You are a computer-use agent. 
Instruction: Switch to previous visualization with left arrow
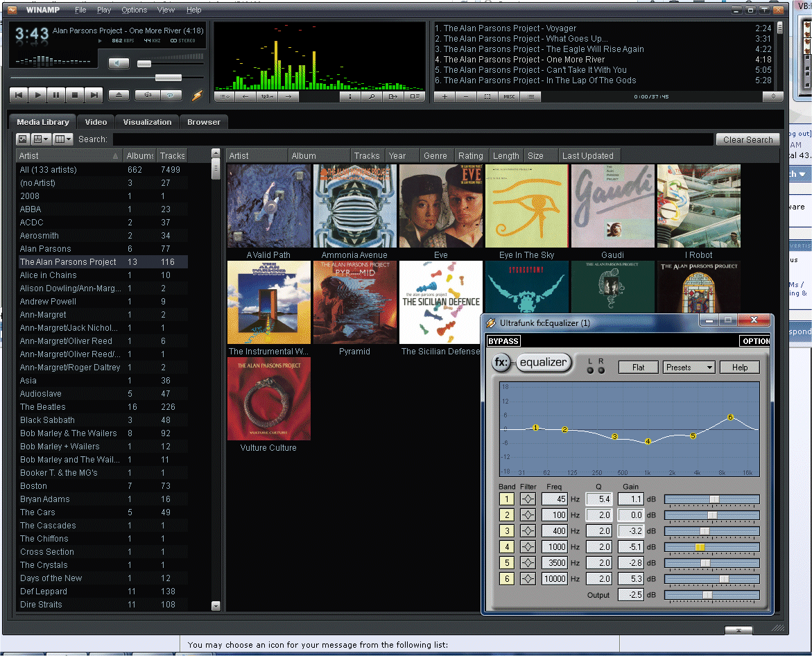(245, 96)
